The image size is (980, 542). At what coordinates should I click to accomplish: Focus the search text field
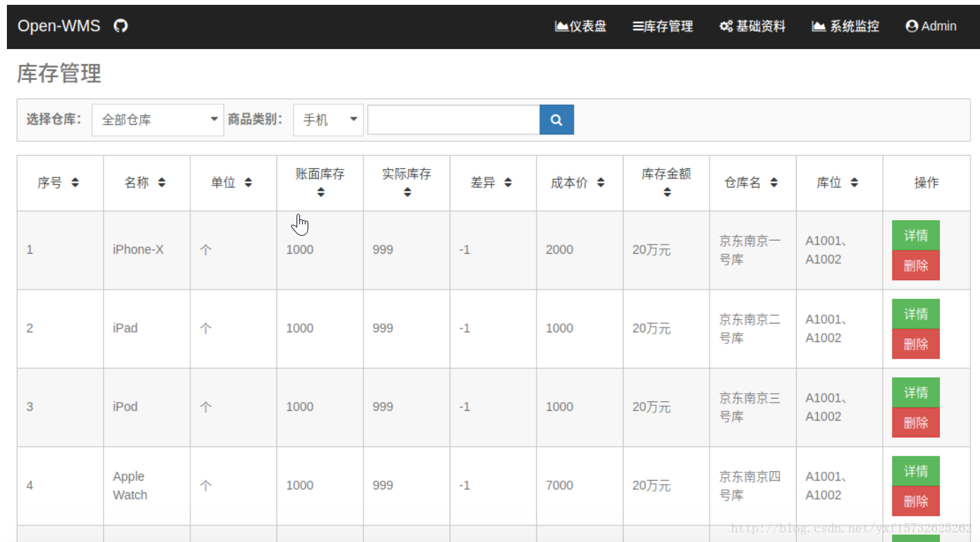[x=454, y=120]
